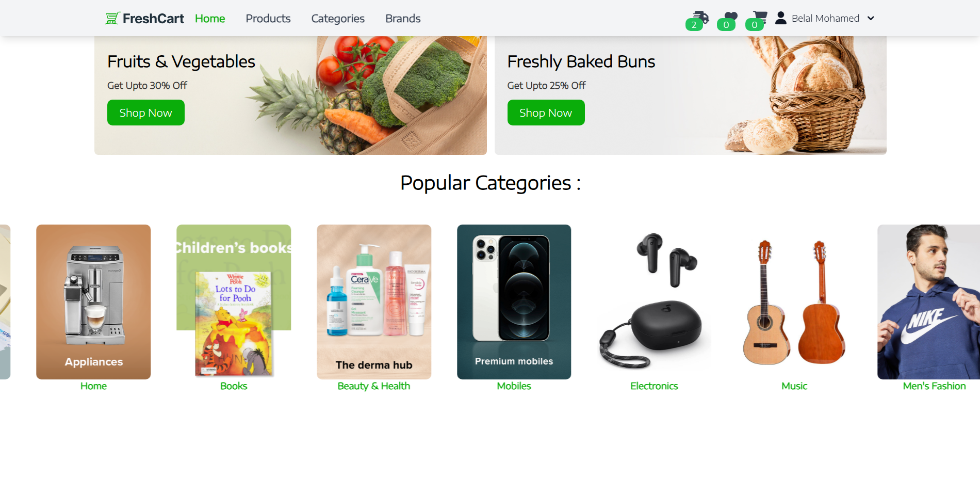The height and width of the screenshot is (477, 980).
Task: Open the Premium mobiles category image
Action: 514,302
